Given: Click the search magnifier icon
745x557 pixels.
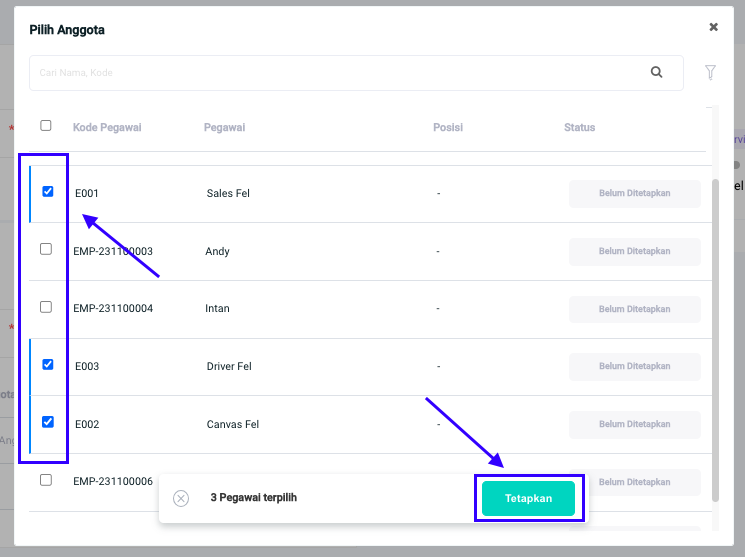Looking at the screenshot, I should coord(657,72).
